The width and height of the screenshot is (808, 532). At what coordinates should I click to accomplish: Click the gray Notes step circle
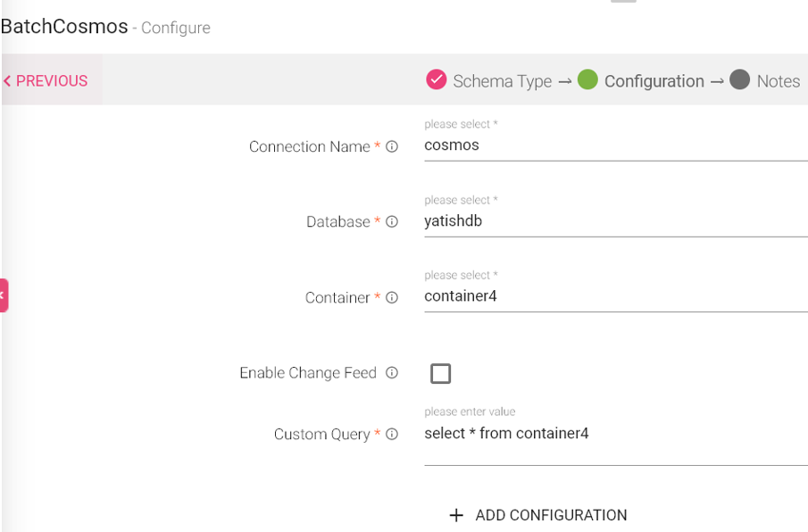coord(739,79)
